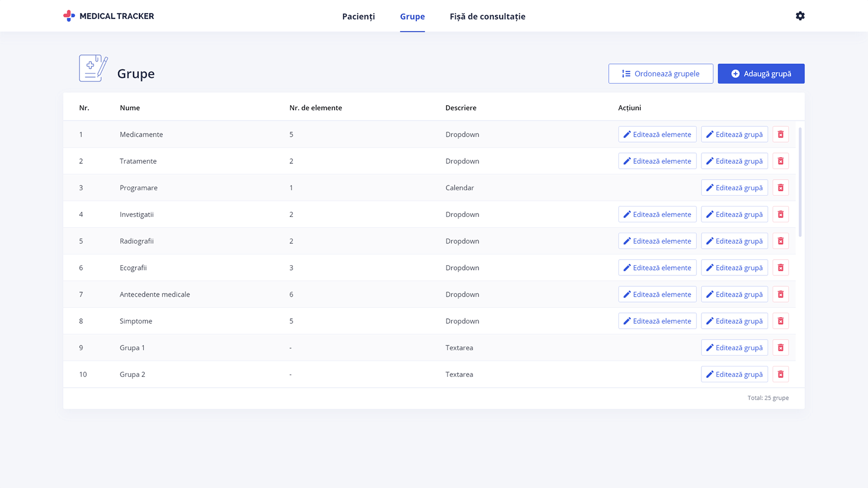Image resolution: width=868 pixels, height=488 pixels.
Task: Click the Grupe page heading icon
Action: coord(93,68)
